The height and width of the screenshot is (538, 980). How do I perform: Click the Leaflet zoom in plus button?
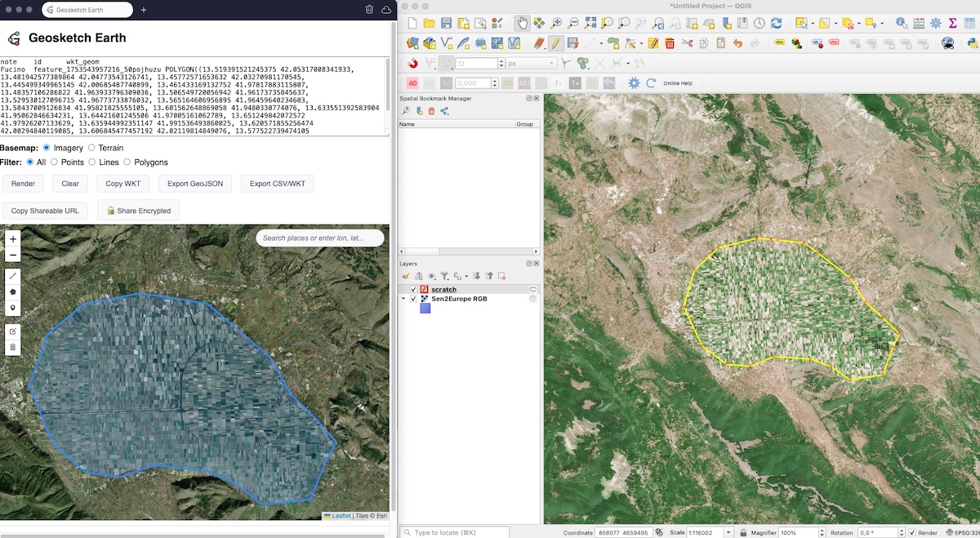point(13,239)
